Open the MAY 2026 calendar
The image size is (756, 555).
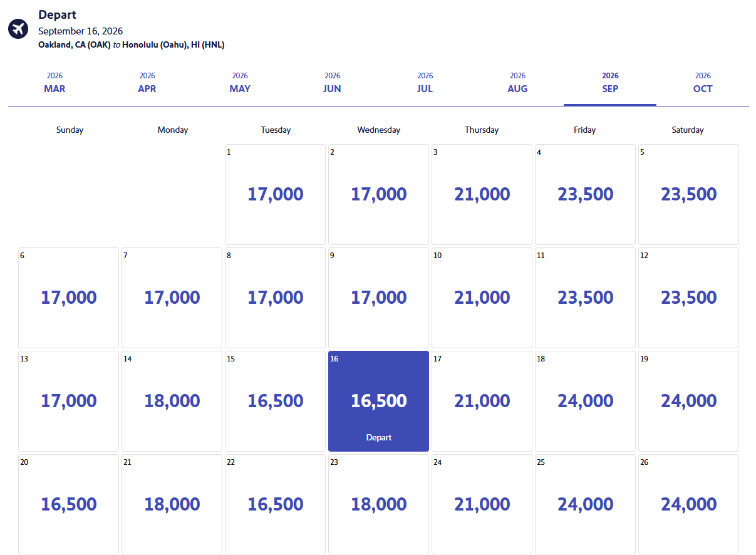240,83
